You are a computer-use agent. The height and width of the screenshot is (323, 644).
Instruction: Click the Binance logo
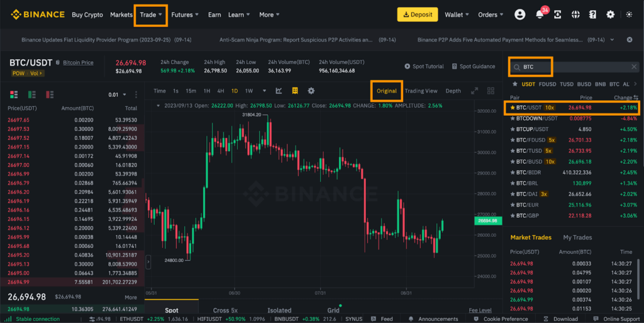[x=38, y=14]
